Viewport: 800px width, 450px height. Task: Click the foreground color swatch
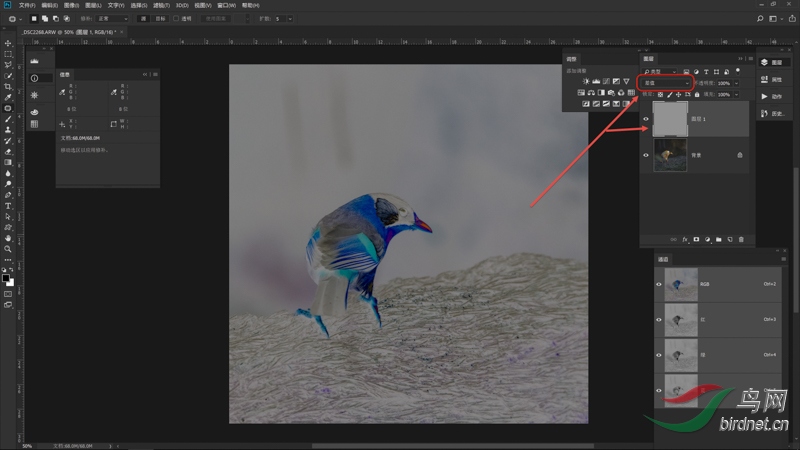click(x=6, y=278)
